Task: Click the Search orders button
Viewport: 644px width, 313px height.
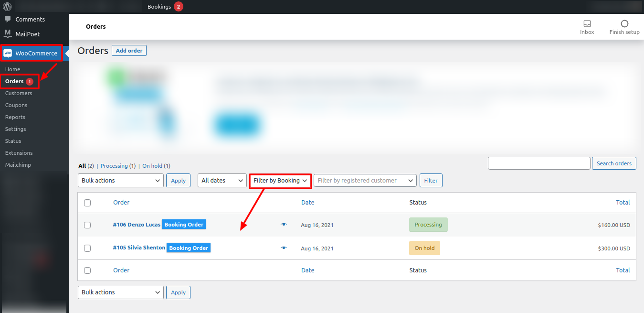Action: (614, 163)
